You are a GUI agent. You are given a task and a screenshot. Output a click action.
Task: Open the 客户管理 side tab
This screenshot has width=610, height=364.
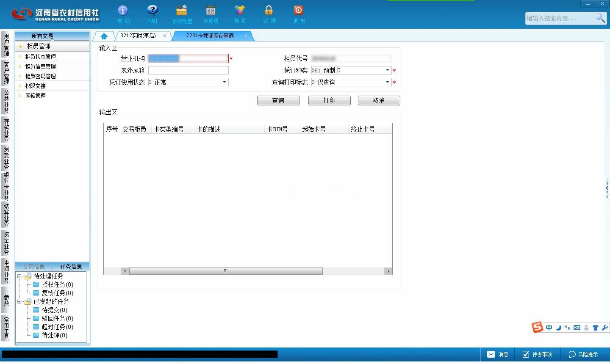point(6,73)
